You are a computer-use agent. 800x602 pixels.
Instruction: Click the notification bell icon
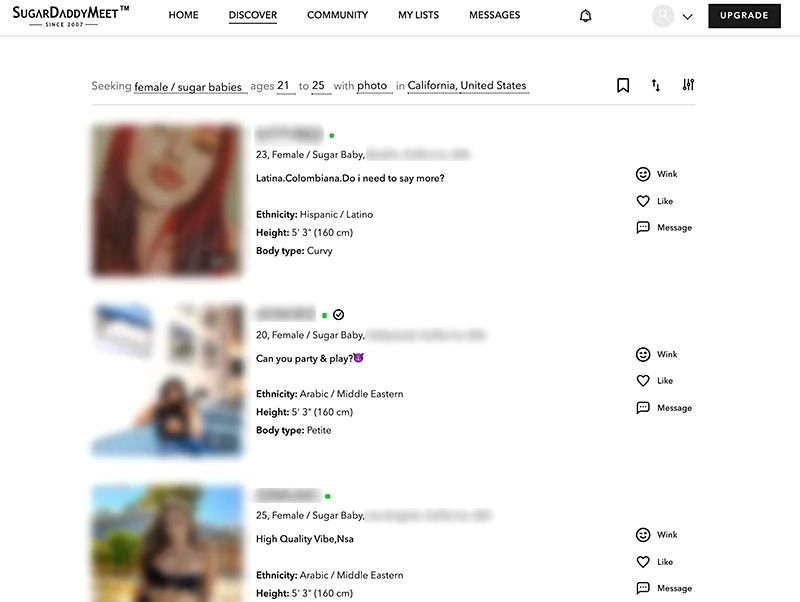pos(586,16)
